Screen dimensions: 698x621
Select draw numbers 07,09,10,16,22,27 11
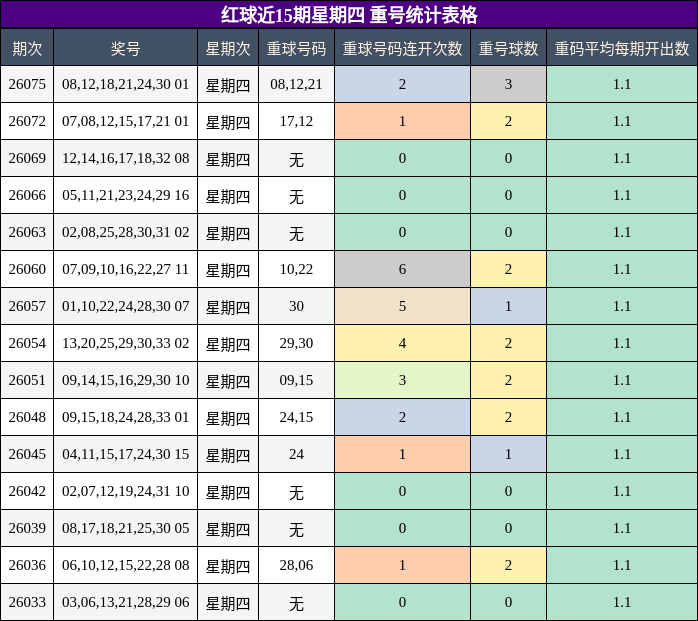click(x=126, y=269)
